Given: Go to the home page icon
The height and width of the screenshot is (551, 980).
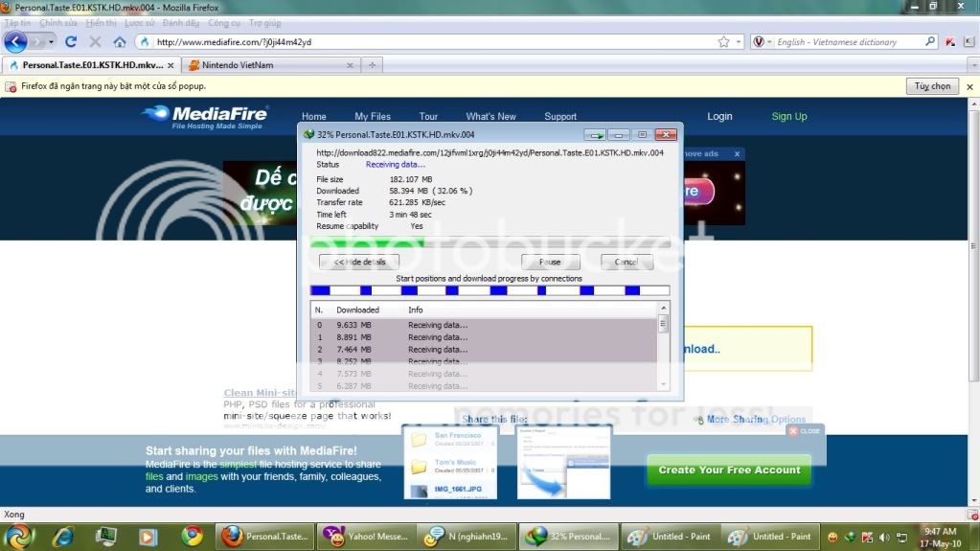Looking at the screenshot, I should (x=120, y=42).
